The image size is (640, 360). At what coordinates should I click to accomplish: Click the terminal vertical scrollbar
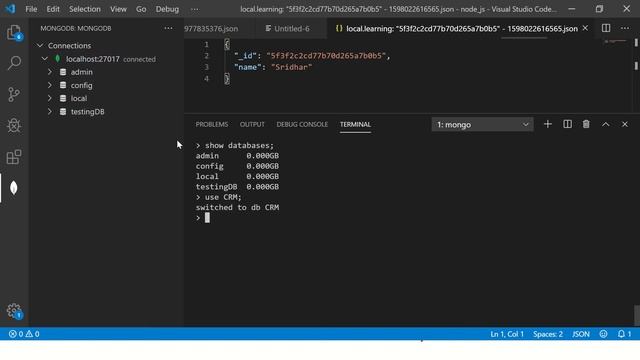[636, 315]
